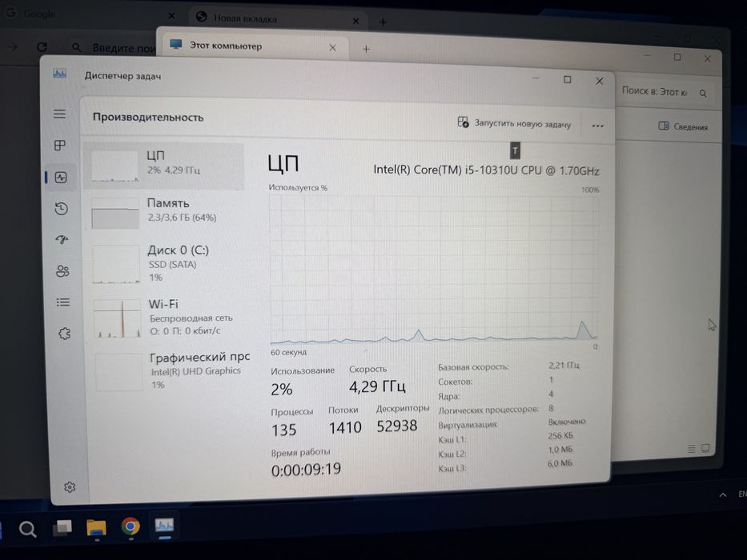Open three-dots more options menu

[597, 126]
